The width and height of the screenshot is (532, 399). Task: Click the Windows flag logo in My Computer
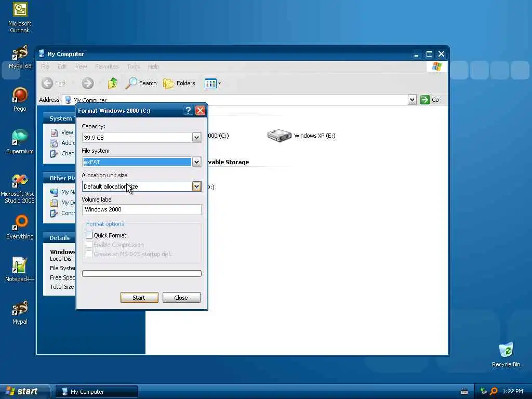437,66
